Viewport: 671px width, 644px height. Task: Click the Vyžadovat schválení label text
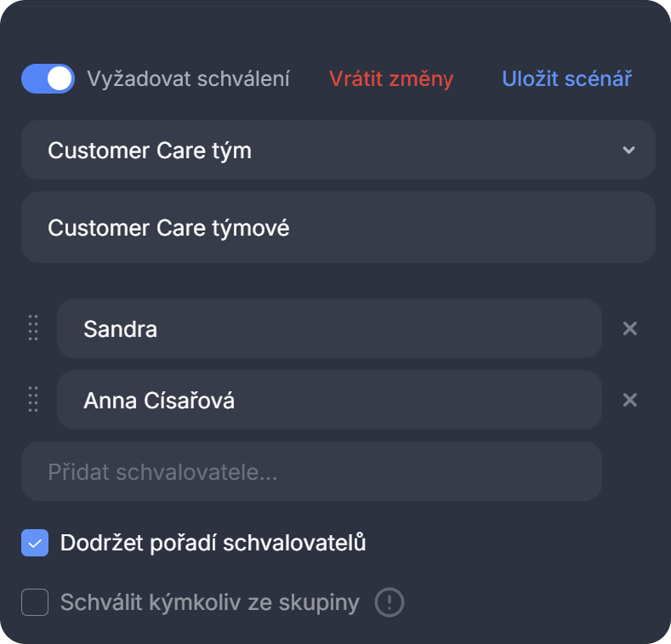coord(188,79)
